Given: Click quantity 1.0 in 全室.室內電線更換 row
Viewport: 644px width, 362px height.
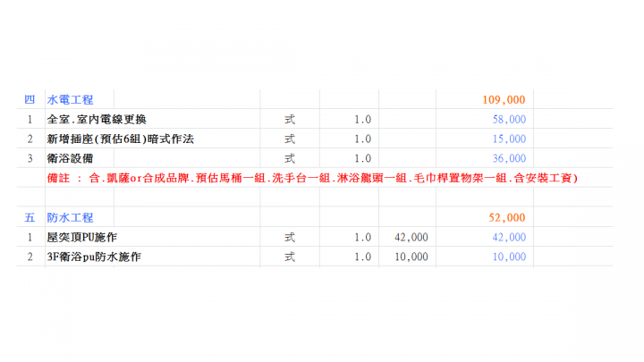Looking at the screenshot, I should pyautogui.click(x=362, y=120).
